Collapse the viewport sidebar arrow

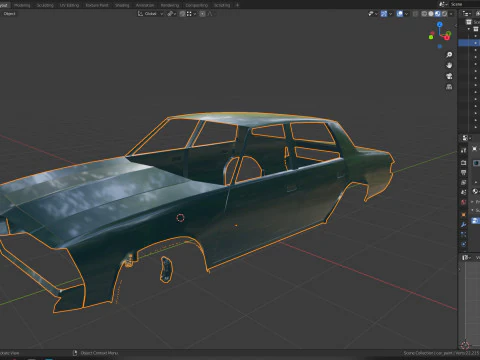(x=456, y=26)
